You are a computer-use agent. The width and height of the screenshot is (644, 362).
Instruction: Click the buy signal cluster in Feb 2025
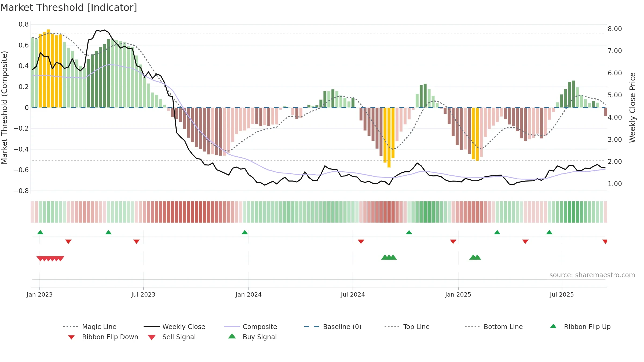[475, 257]
